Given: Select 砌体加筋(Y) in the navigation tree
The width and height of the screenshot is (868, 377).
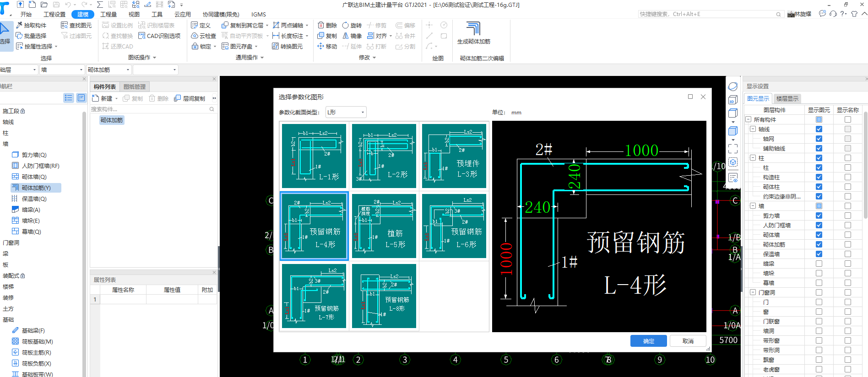Looking at the screenshot, I should point(36,188).
